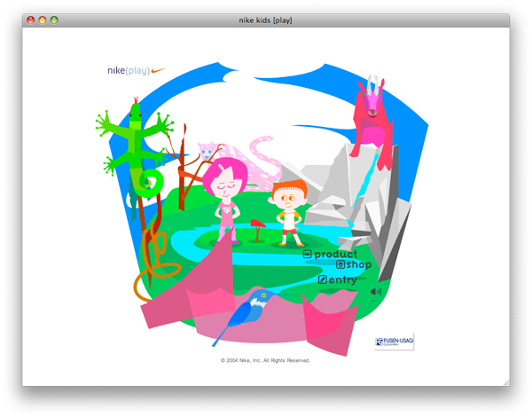The width and height of the screenshot is (532, 417).
Task: Toggle the sound speaker icon
Action: click(x=376, y=291)
